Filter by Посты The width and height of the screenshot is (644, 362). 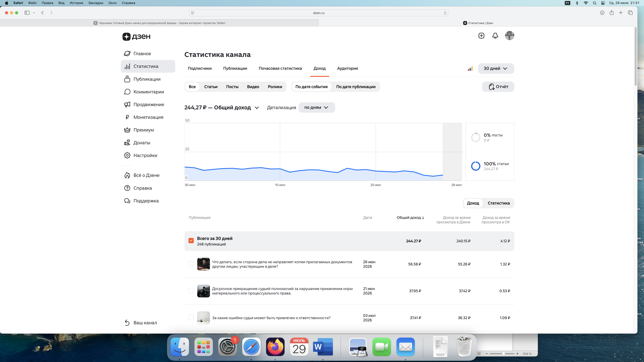pos(232,87)
